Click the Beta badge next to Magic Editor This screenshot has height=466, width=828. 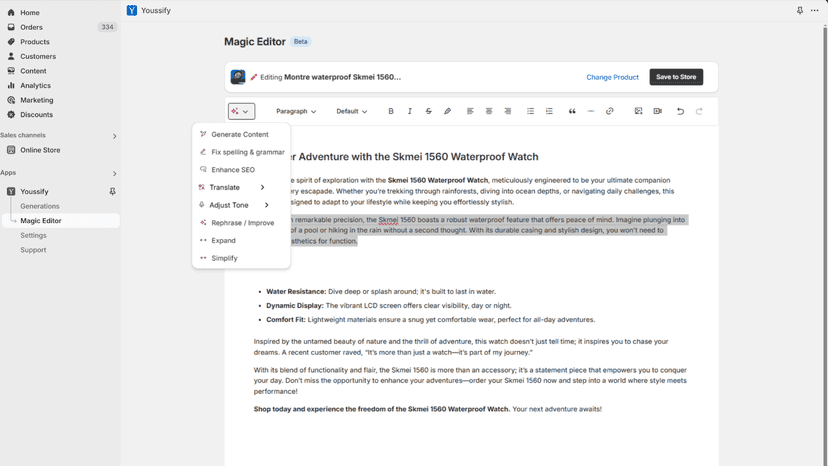click(x=300, y=42)
